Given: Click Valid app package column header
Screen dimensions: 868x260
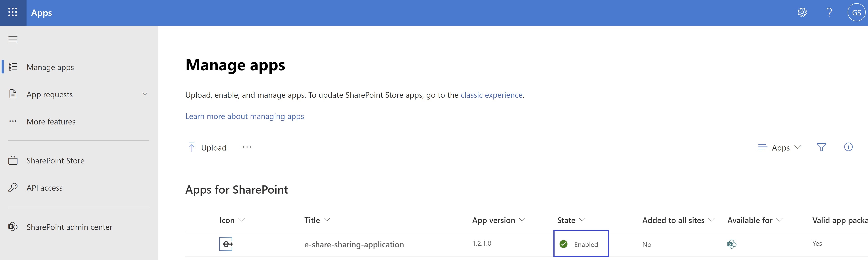Looking at the screenshot, I should (840, 220).
